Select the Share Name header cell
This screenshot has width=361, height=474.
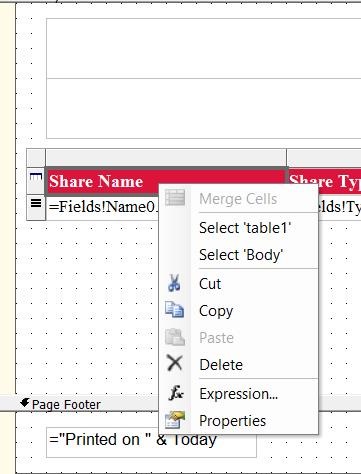(166, 181)
